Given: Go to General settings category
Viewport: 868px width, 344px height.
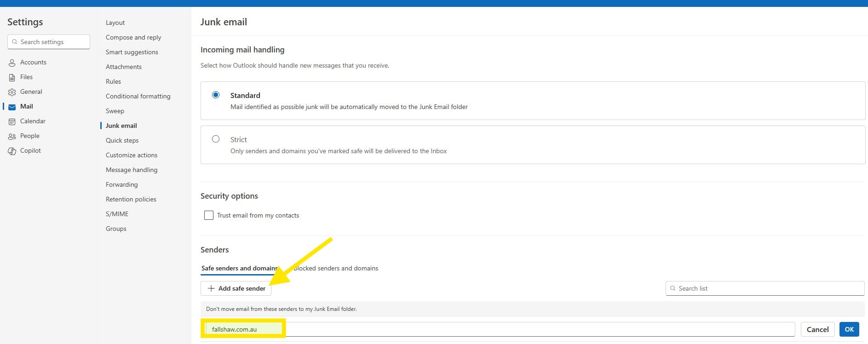Looking at the screenshot, I should 31,92.
